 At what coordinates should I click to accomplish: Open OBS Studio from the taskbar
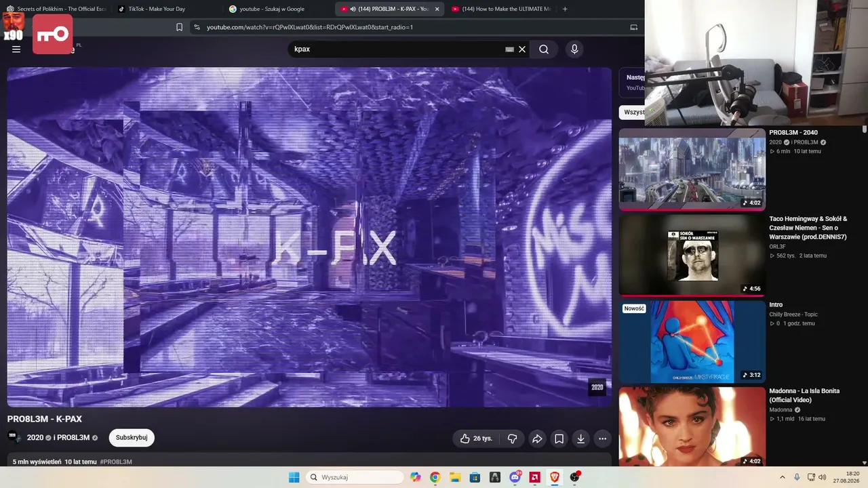pos(575,477)
